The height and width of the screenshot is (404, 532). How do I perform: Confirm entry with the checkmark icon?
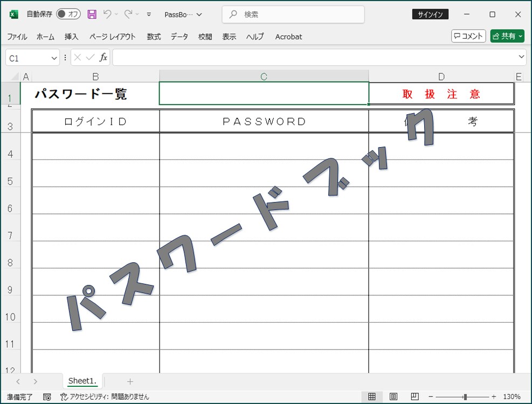90,58
